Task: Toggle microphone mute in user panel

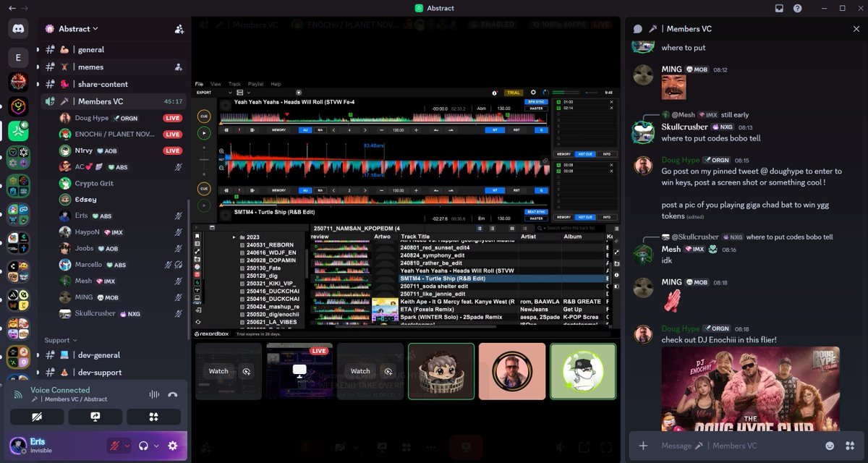Action: coord(114,446)
